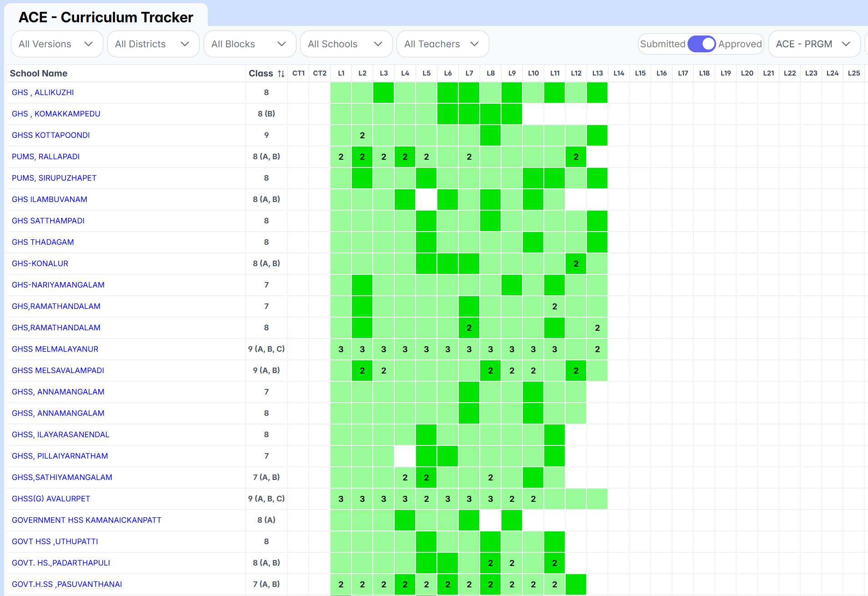
Task: Click L2 cell marked 2 for GHSS KOTTAPOONDI
Action: [362, 136]
